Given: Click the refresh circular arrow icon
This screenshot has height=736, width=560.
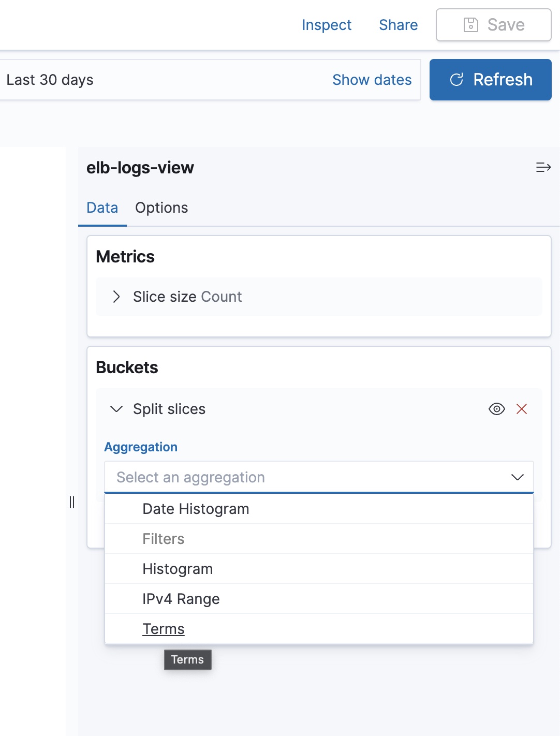Looking at the screenshot, I should click(x=456, y=80).
